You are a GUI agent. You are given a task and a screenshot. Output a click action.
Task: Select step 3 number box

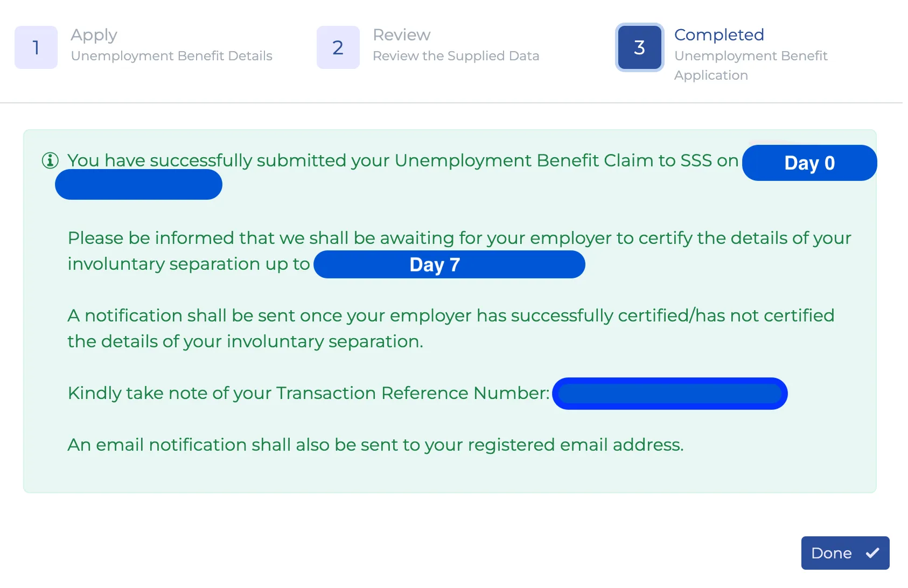(x=640, y=47)
